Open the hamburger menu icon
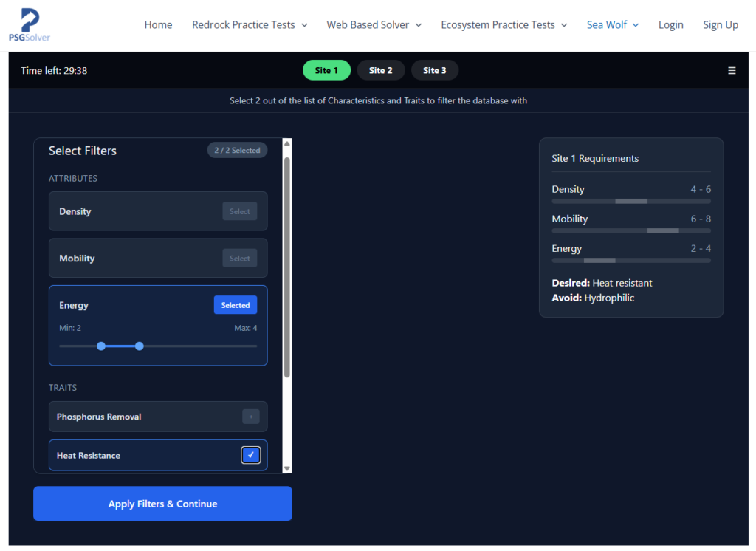 (732, 71)
